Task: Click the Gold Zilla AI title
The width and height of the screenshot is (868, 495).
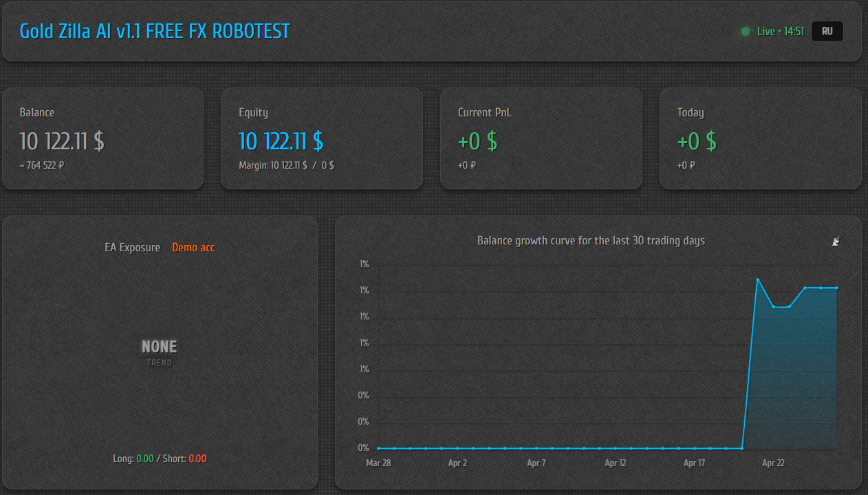Action: (x=155, y=31)
